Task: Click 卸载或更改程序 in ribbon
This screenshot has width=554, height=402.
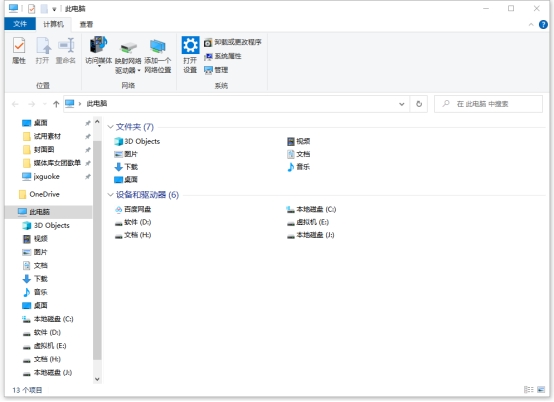Action: (233, 42)
